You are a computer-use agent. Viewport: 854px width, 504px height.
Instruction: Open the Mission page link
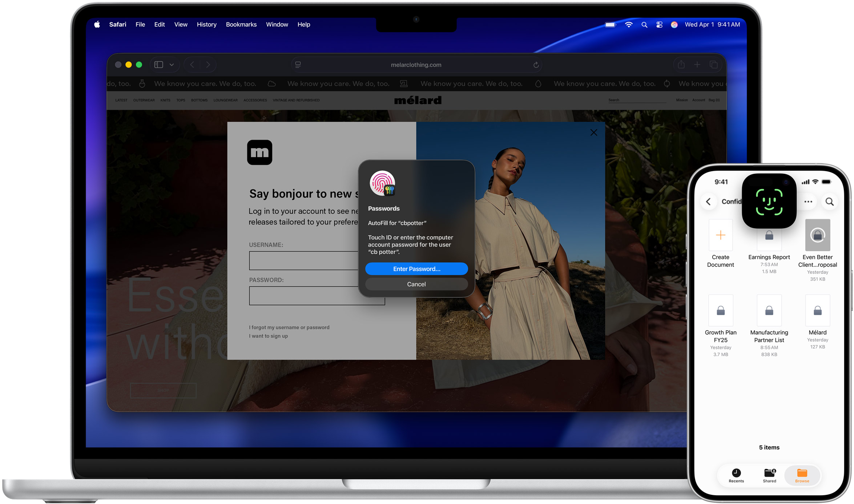[x=682, y=100]
